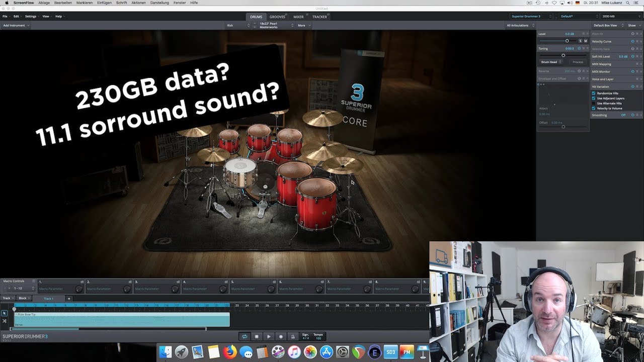Uncheck Velocity to Volume checkbox
Screen dimensions: 644x362
pyautogui.click(x=593, y=108)
